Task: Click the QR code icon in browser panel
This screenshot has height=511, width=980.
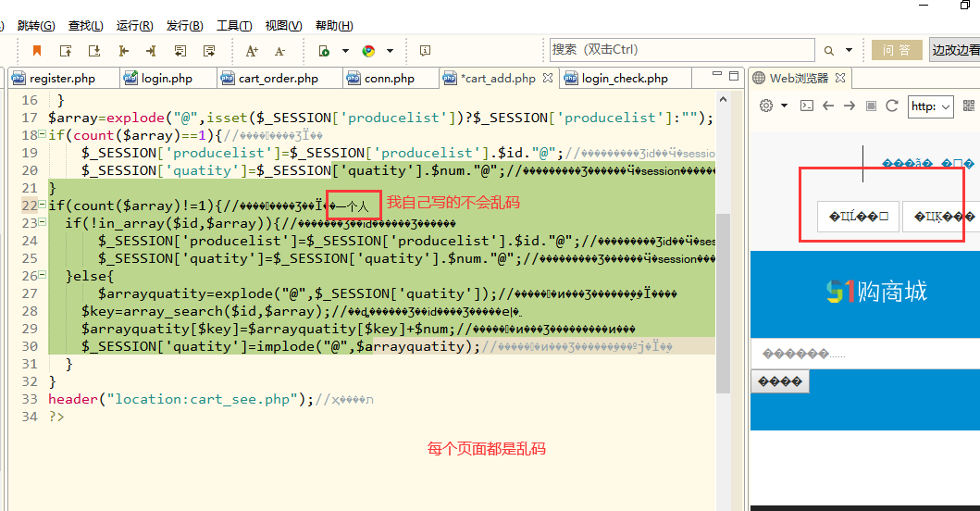Action: click(x=969, y=106)
